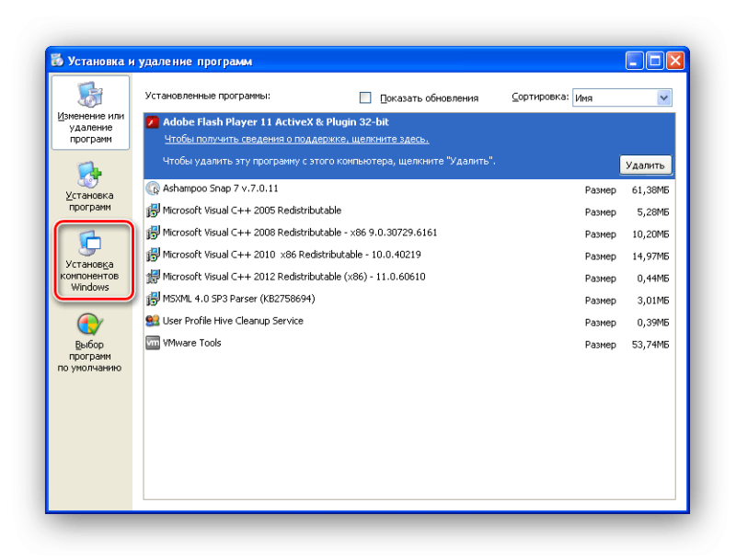Viewport: 736px width, 560px height.
Task: Open Add New Programs (Установка программ)
Action: [89, 186]
